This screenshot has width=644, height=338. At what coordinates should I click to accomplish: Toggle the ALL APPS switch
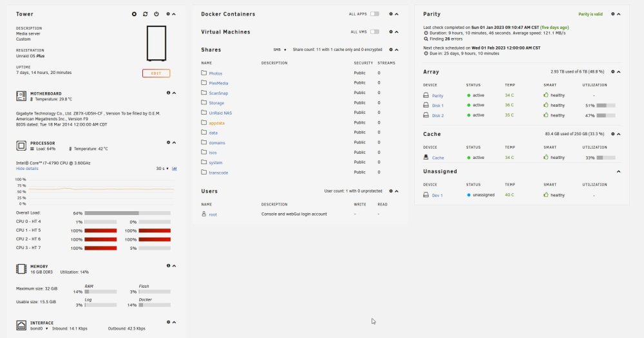375,14
